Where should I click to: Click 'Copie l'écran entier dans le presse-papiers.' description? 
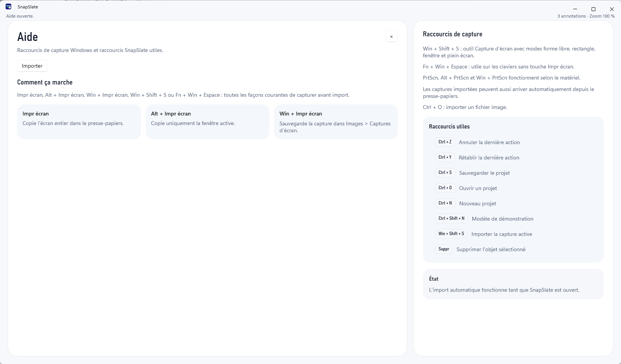point(73,123)
